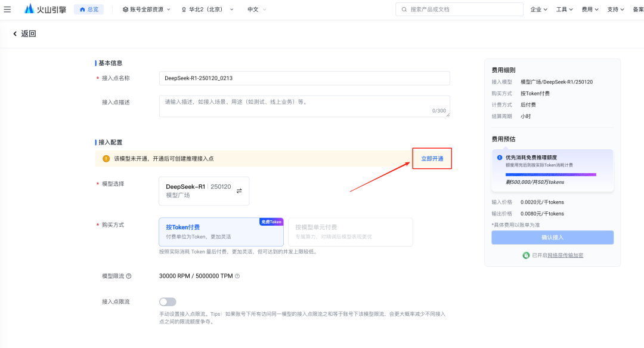Click the search magnifier icon
This screenshot has height=348, width=644.
(x=404, y=9)
